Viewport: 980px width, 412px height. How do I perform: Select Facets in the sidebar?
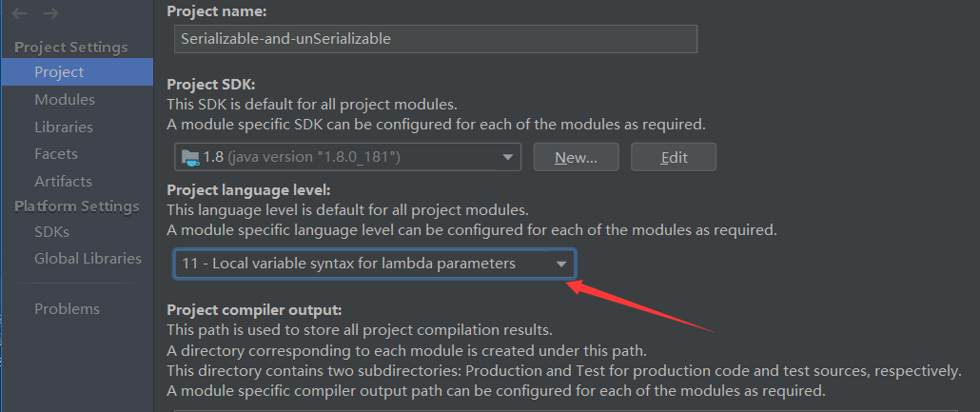point(56,153)
